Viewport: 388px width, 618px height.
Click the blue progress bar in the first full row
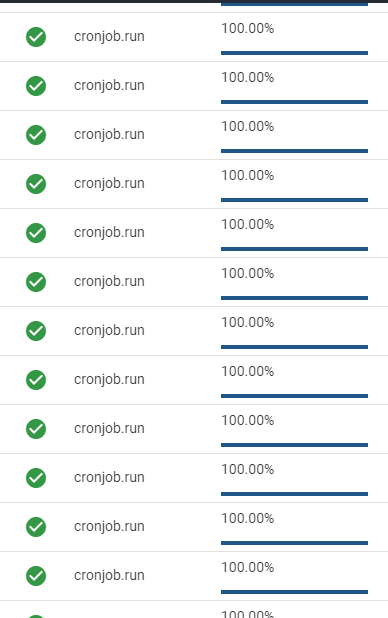pos(294,53)
